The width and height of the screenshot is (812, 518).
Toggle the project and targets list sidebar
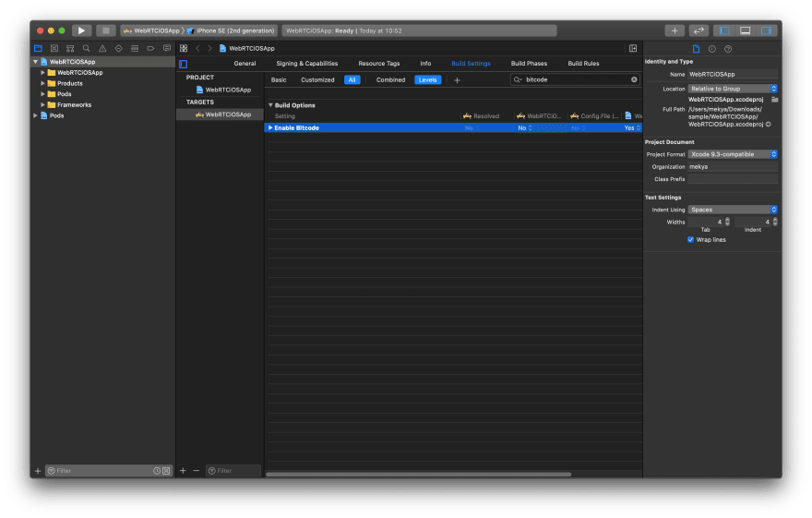point(183,65)
